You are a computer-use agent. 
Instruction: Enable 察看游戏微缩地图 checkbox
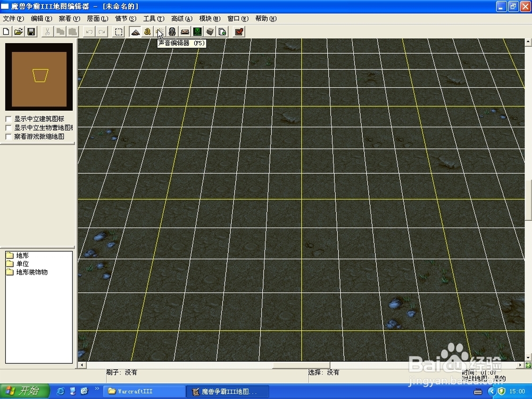tap(9, 137)
